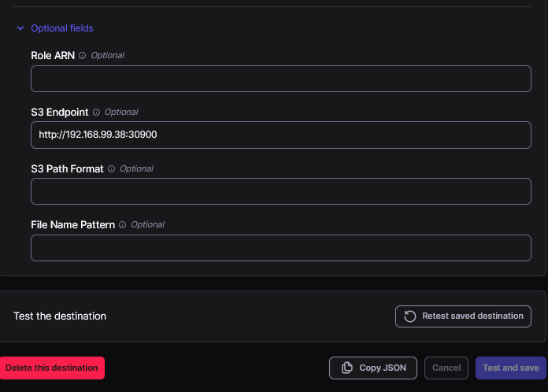Viewport: 548px width, 392px height.
Task: Click the Role ARN field label
Action: point(53,56)
